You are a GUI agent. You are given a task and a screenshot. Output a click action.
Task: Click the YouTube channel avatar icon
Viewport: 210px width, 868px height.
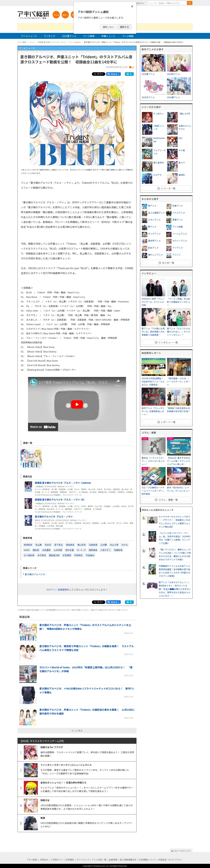33,382
